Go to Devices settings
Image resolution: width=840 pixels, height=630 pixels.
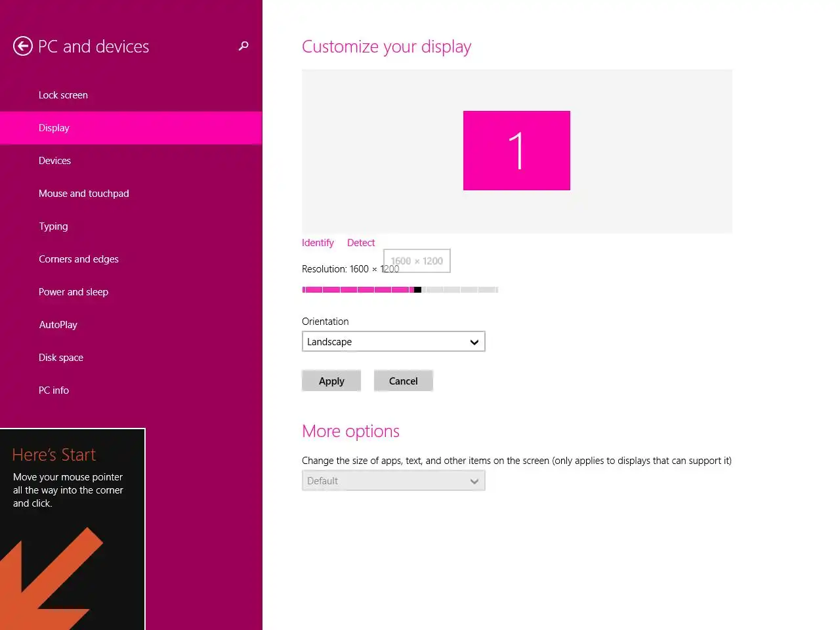click(x=131, y=161)
